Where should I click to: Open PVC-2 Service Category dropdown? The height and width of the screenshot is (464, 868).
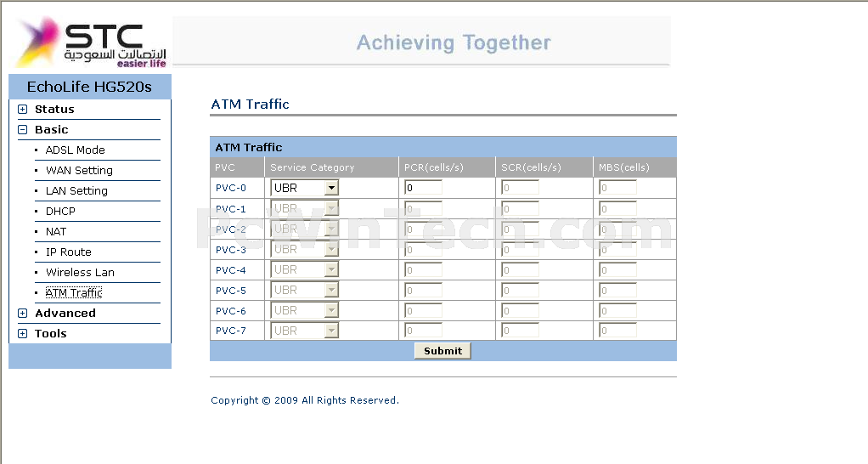coord(304,229)
